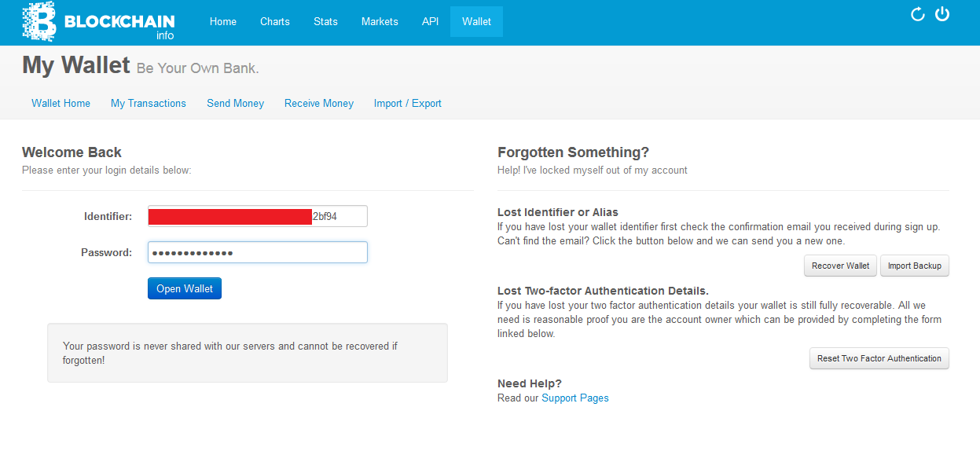The image size is (980, 451).
Task: Click the 'Lost Identifier or Alias' heading
Action: tap(558, 212)
